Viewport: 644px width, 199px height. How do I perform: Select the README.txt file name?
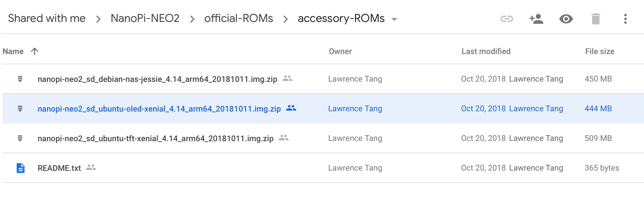tap(59, 168)
